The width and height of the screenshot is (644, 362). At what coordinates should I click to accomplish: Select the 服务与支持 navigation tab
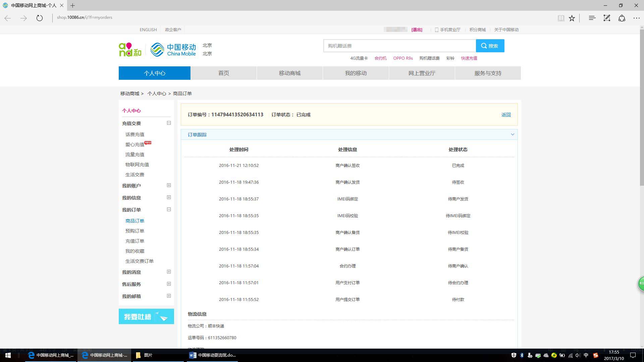click(488, 73)
